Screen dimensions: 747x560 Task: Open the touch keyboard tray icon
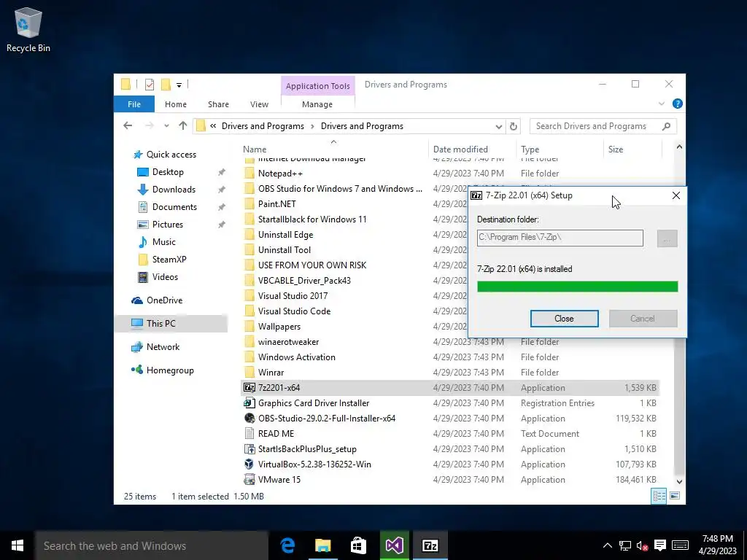pyautogui.click(x=680, y=545)
